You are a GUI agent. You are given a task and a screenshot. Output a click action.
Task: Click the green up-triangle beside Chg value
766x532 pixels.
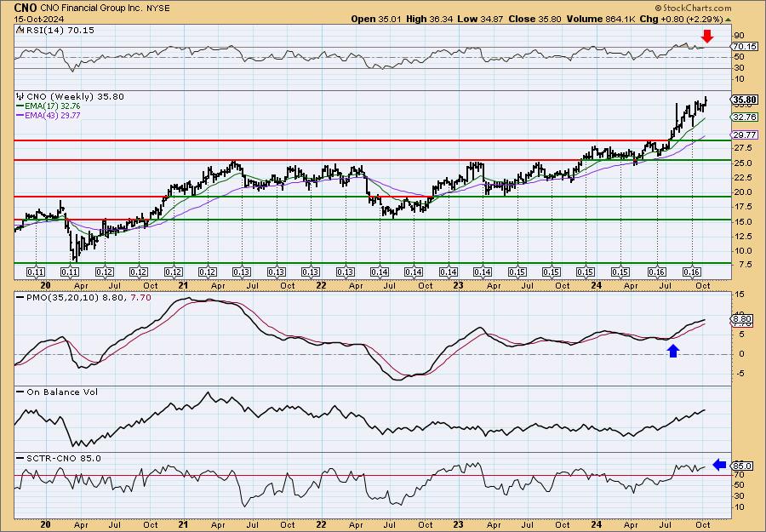coord(728,20)
